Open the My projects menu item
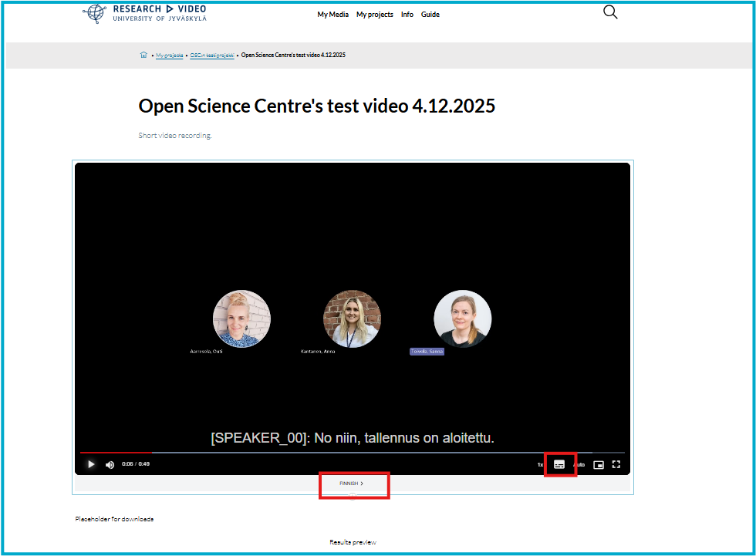Viewport: 756px width, 556px height. 374,15
